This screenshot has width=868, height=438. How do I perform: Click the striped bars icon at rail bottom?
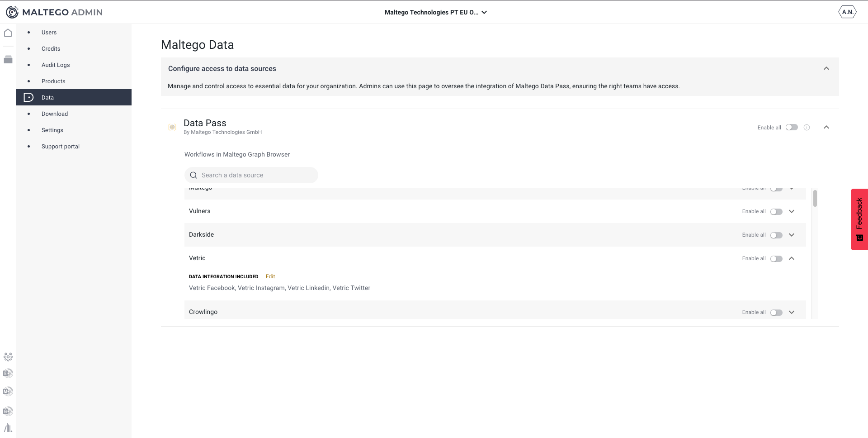(8, 428)
